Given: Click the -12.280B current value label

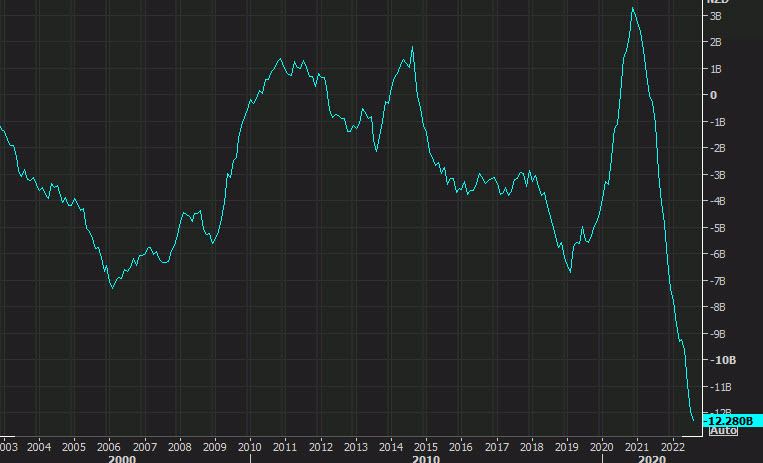Looking at the screenshot, I should pyautogui.click(x=732, y=421).
